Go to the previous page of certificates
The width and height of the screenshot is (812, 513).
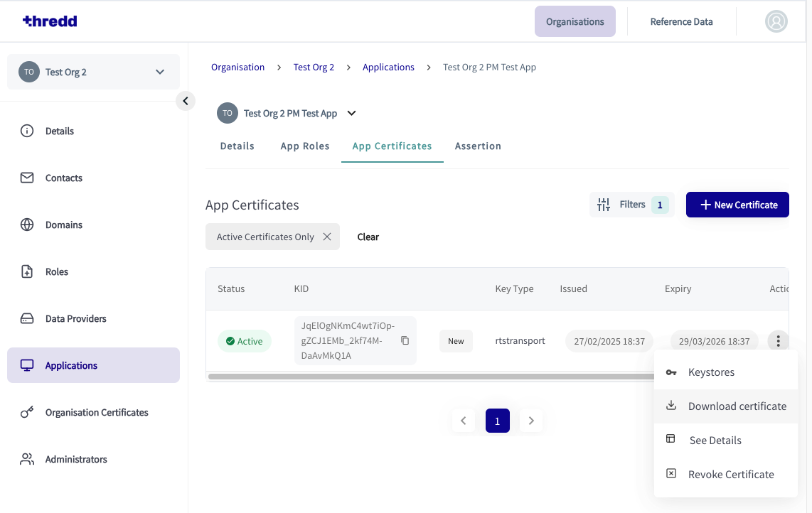[464, 421]
